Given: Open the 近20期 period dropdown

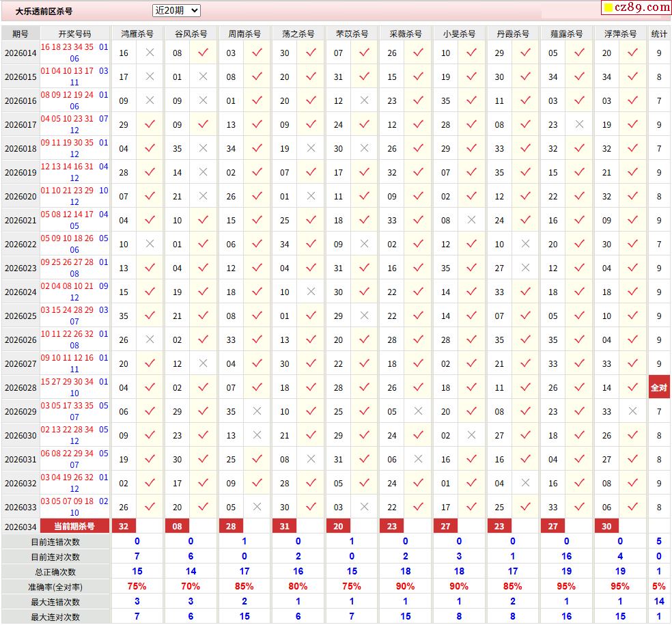Looking at the screenshot, I should point(176,10).
